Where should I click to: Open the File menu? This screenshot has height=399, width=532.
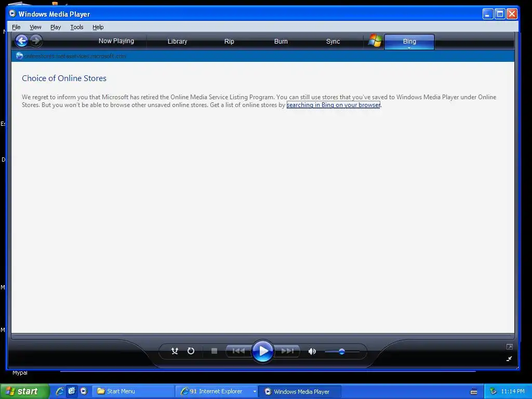16,27
